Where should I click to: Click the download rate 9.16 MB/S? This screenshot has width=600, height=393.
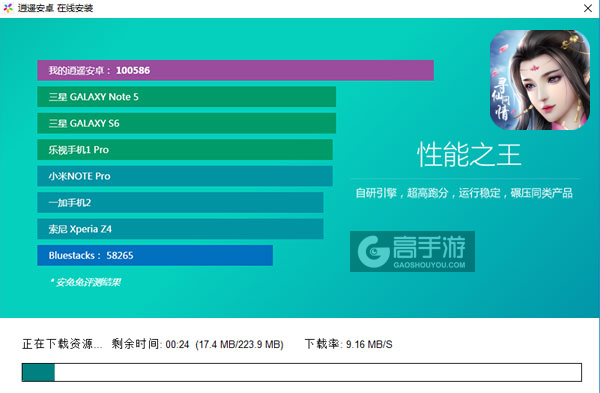[369, 344]
